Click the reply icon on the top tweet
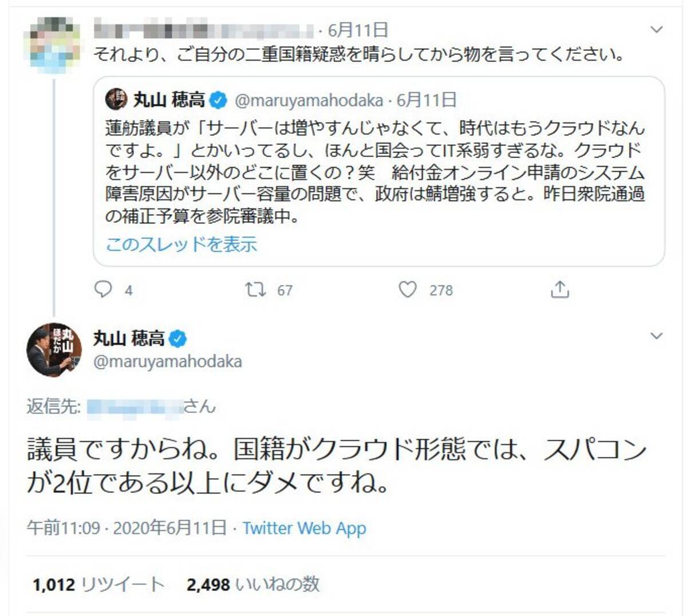The width and height of the screenshot is (687, 616). coord(103,290)
